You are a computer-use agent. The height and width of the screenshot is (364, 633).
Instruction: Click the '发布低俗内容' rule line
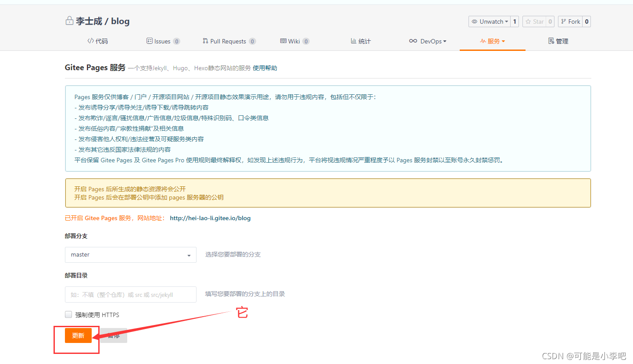(129, 128)
